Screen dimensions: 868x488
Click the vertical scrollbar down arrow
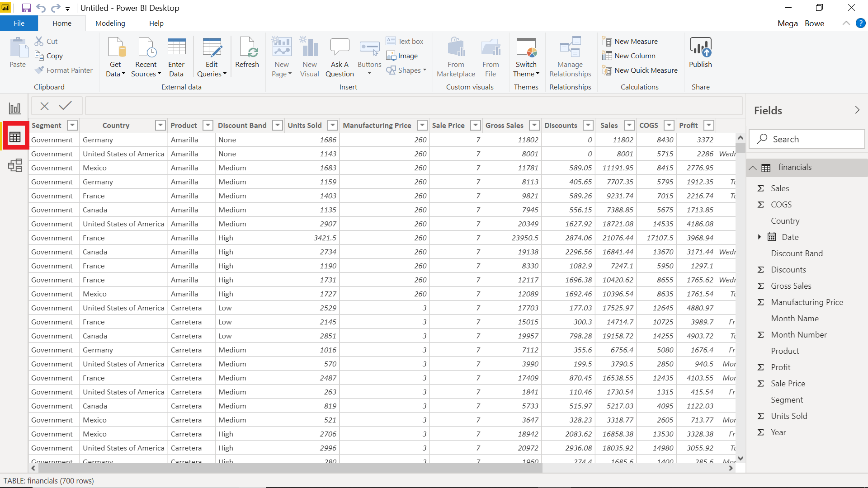(740, 458)
